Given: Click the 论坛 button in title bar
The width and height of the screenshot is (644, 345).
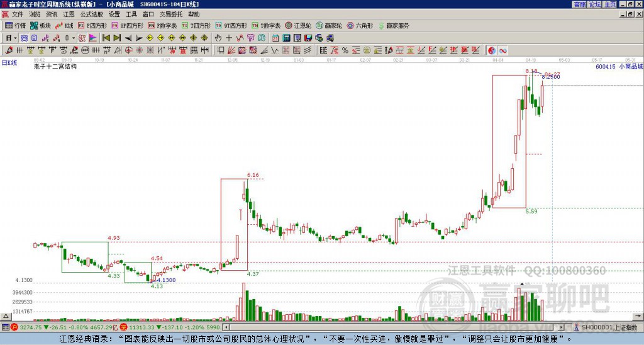Looking at the screenshot, I should click(595, 4).
